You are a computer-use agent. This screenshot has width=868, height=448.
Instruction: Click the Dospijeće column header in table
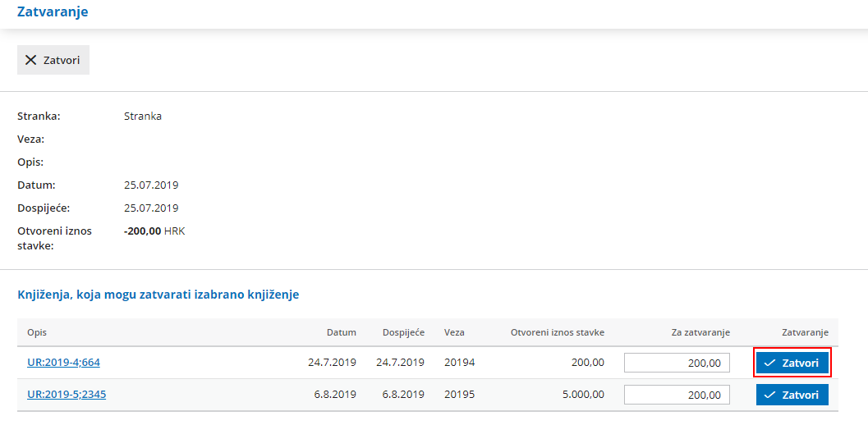point(403,332)
